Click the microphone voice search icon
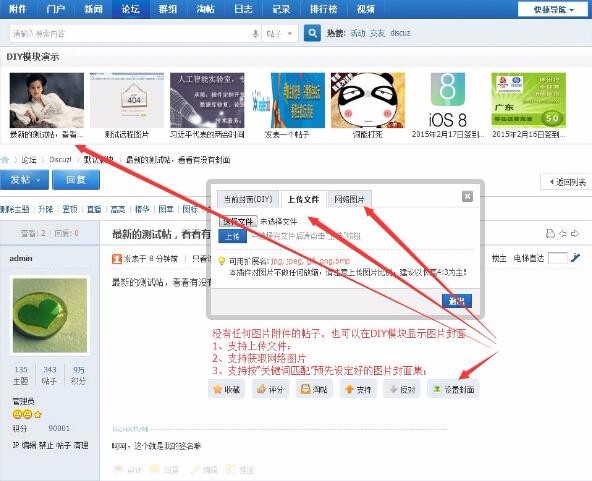 point(255,34)
